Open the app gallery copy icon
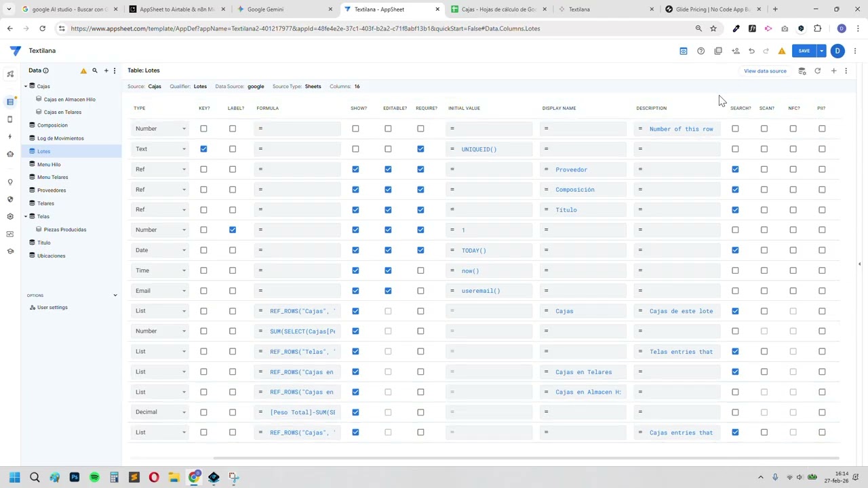Viewport: 868px width, 488px height. (x=718, y=51)
